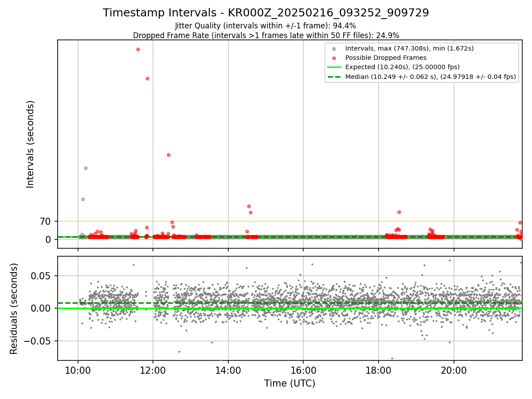This screenshot has height=399, width=532.
Task: Click the gray marker icon in the legend
Action: point(334,49)
